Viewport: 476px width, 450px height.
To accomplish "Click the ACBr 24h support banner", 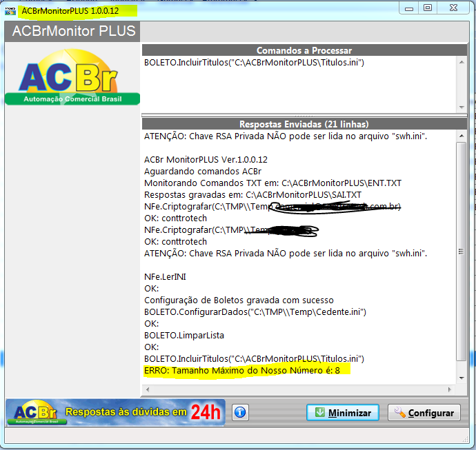I will click(116, 412).
